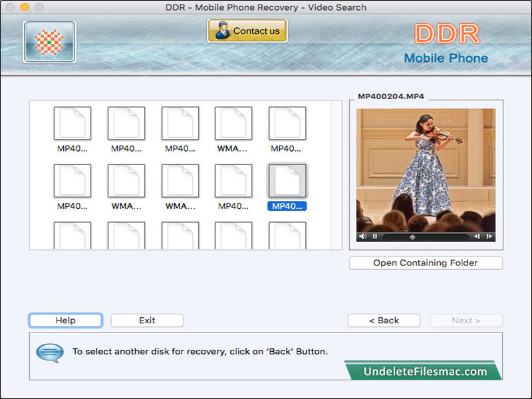The image size is (532, 399).
Task: Step to previous frame in preview
Action: [477, 236]
